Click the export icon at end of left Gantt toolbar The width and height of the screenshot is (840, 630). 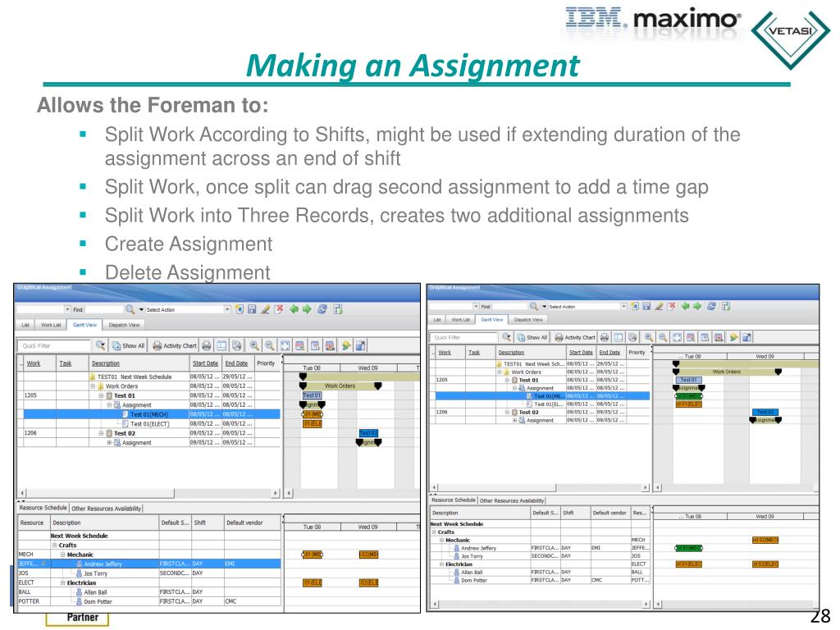click(361, 345)
